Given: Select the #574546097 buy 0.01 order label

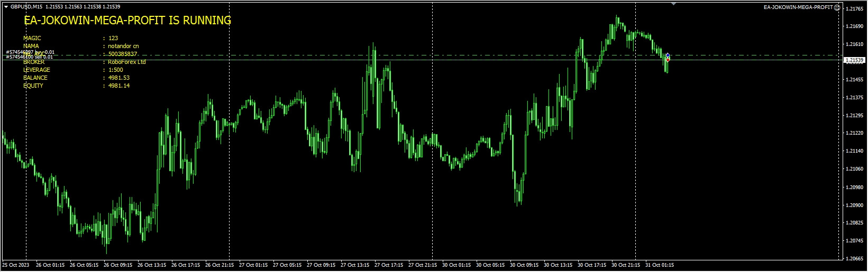Looking at the screenshot, I should (30, 52).
